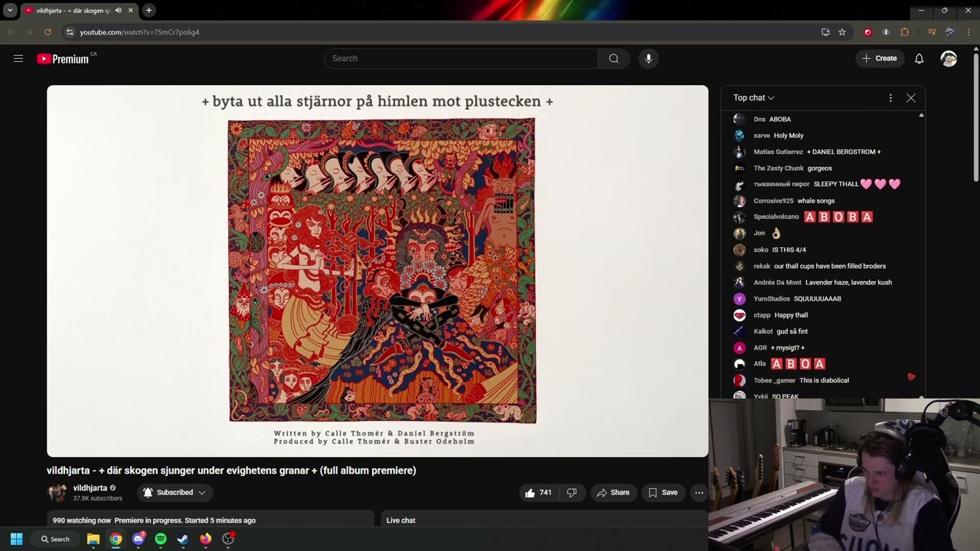Click the video player album artwork
Screen dimensions: 980x551
[x=382, y=270]
